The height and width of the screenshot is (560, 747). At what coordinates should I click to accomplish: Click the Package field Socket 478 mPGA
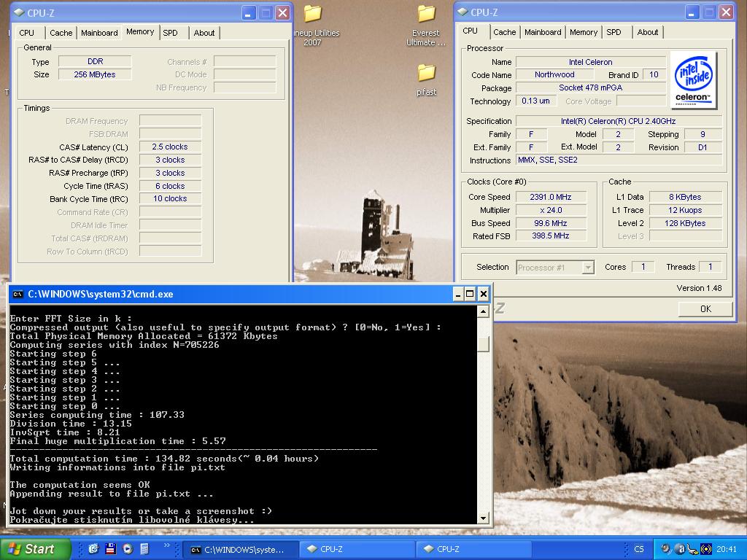pyautogui.click(x=591, y=87)
